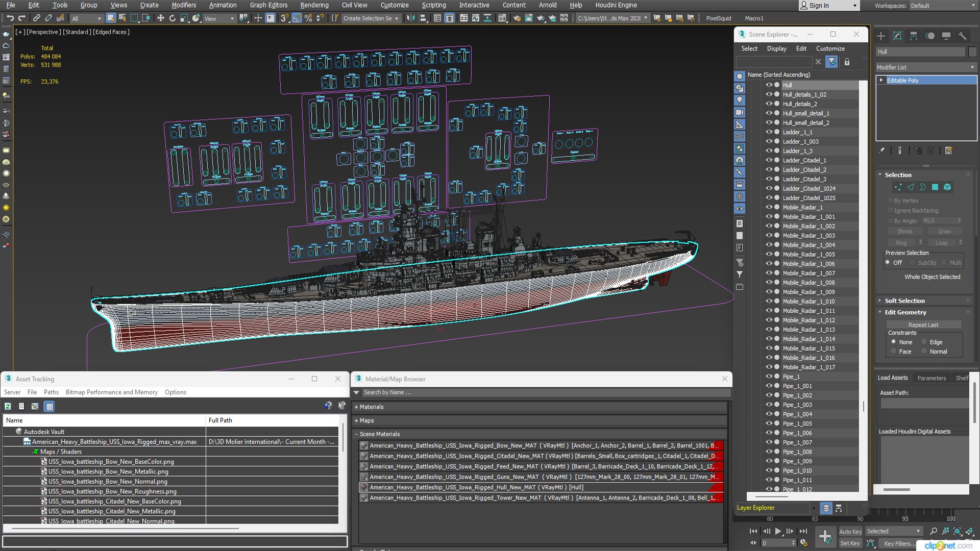The width and height of the screenshot is (980, 551).
Task: Choose Select and Move tool
Action: click(160, 18)
